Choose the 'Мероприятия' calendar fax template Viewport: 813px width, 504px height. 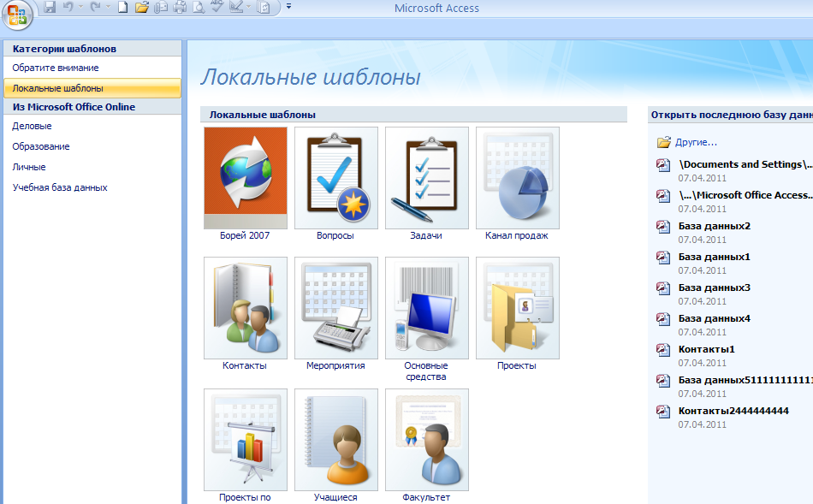click(336, 308)
